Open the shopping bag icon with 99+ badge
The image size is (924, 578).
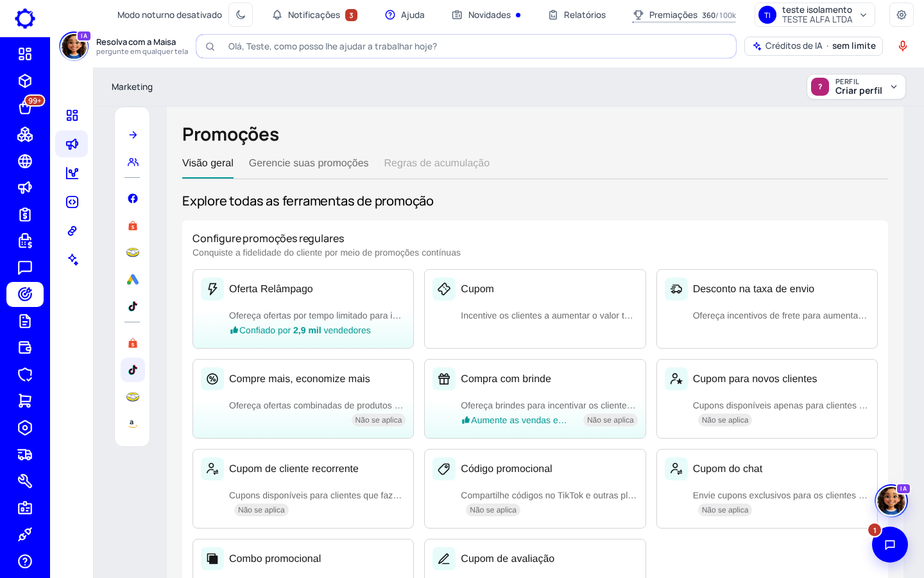click(25, 107)
